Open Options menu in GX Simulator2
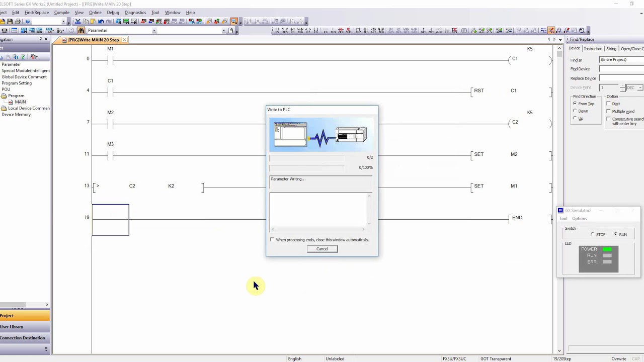The height and width of the screenshot is (362, 644). click(x=579, y=219)
